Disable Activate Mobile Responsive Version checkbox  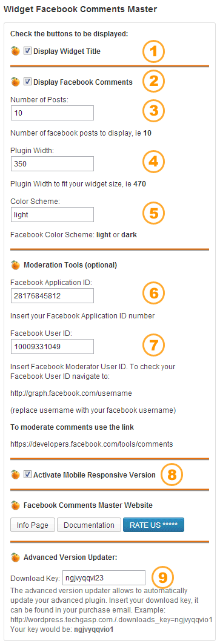tap(27, 475)
